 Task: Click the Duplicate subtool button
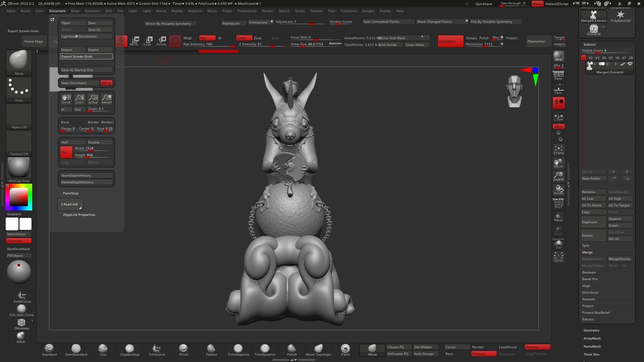point(593,222)
